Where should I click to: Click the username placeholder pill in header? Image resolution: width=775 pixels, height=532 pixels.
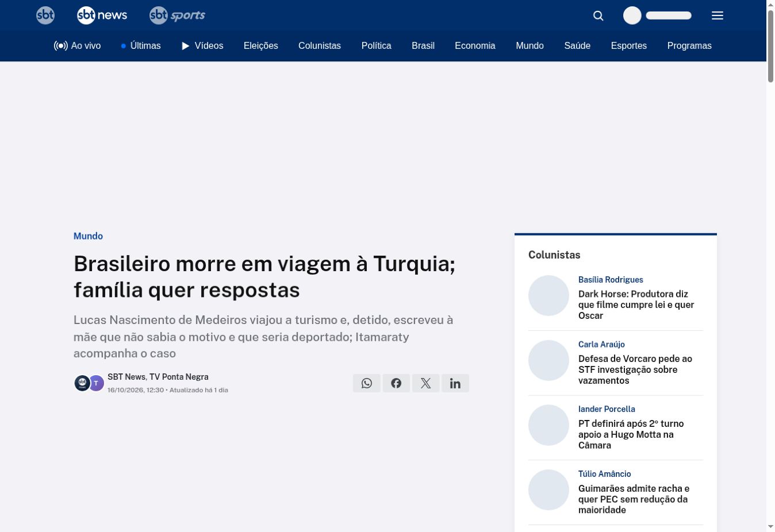click(669, 16)
